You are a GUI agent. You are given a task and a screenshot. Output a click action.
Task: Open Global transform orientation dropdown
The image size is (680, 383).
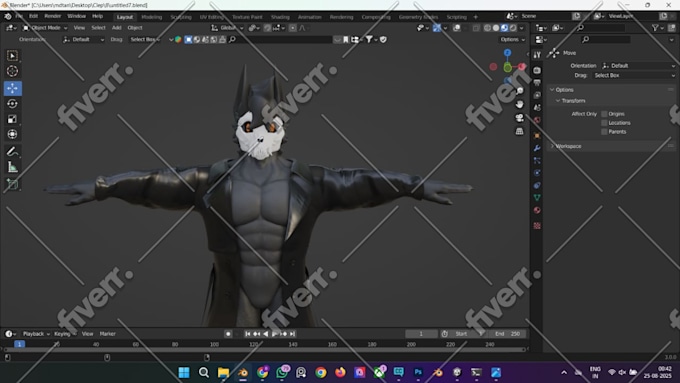(x=227, y=28)
